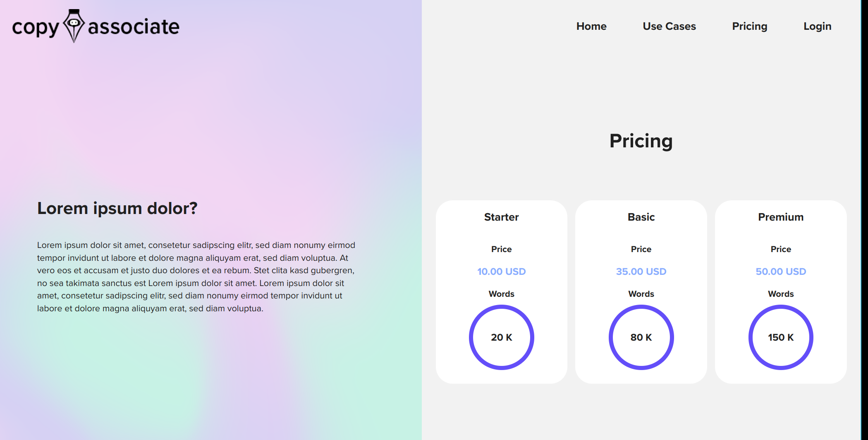Click the 80 K words circle
This screenshot has height=440, width=868.
641,337
